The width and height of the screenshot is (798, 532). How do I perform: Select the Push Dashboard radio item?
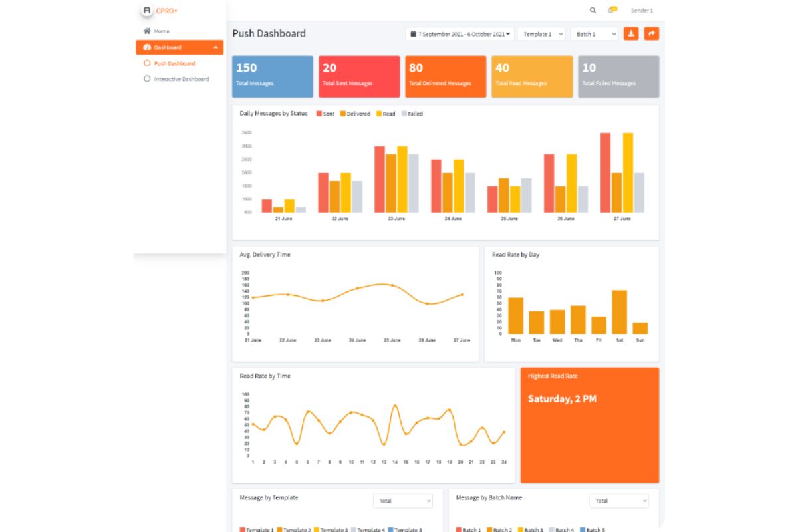148,63
